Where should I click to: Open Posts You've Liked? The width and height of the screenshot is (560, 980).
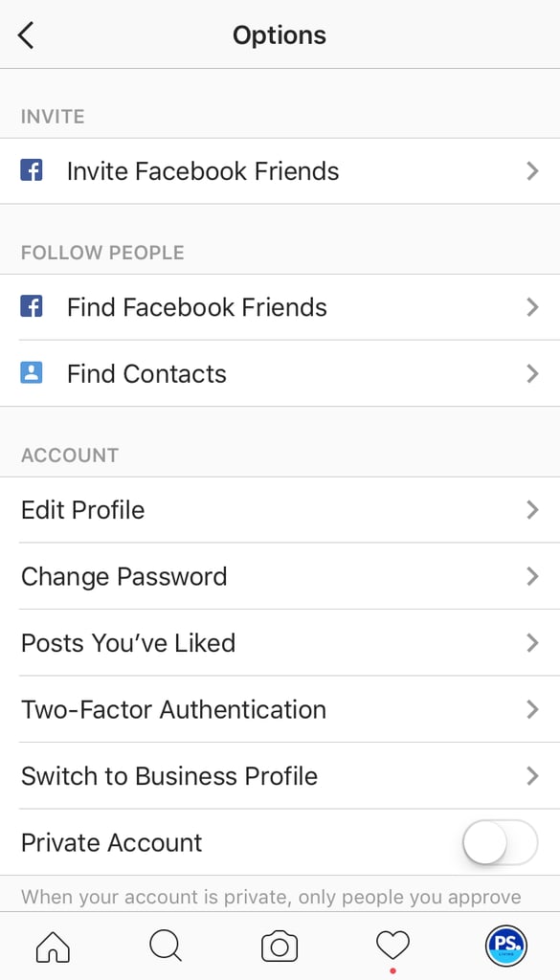coord(127,643)
